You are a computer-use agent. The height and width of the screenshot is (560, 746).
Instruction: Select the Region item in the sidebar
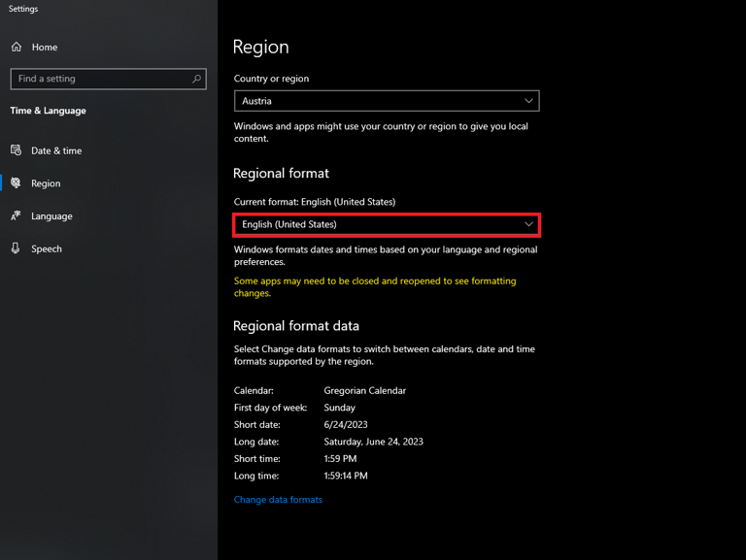click(x=46, y=183)
